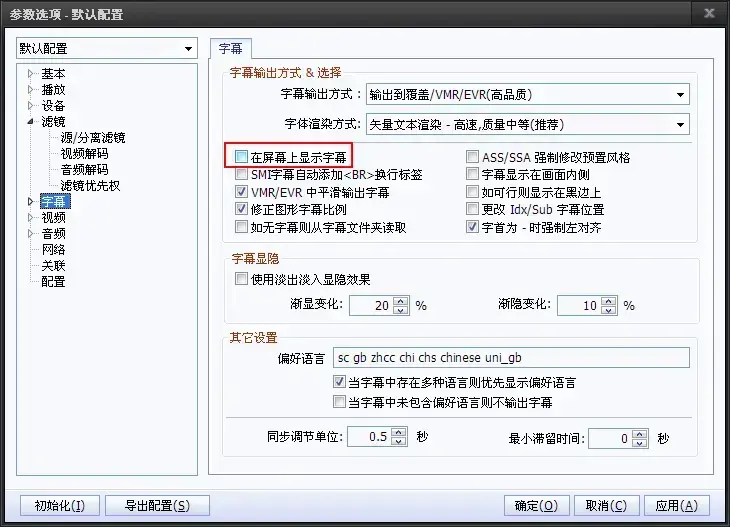
Task: Open the 默认配置 profile dropdown
Action: (x=188, y=48)
